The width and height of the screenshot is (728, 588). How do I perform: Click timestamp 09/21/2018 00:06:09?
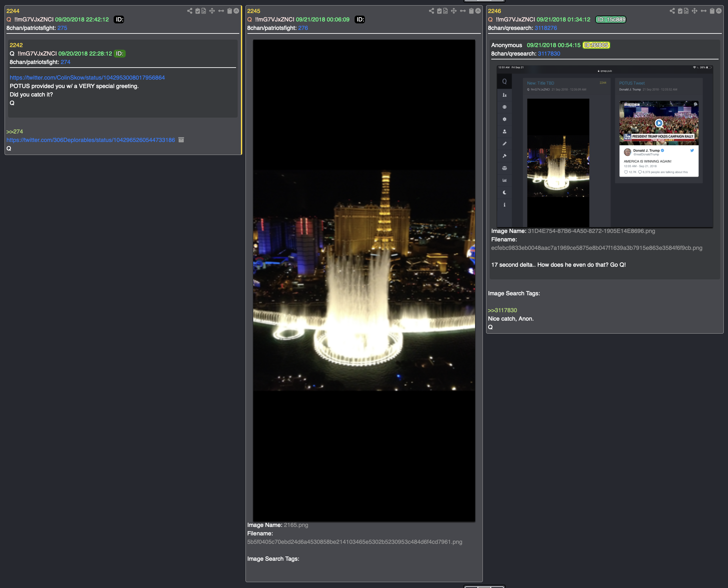(323, 19)
